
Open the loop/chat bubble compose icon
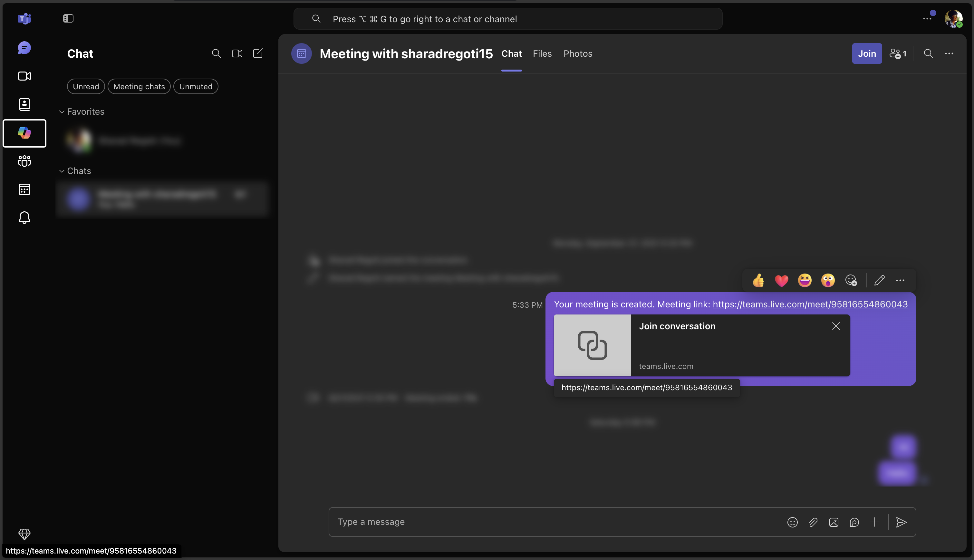click(854, 522)
